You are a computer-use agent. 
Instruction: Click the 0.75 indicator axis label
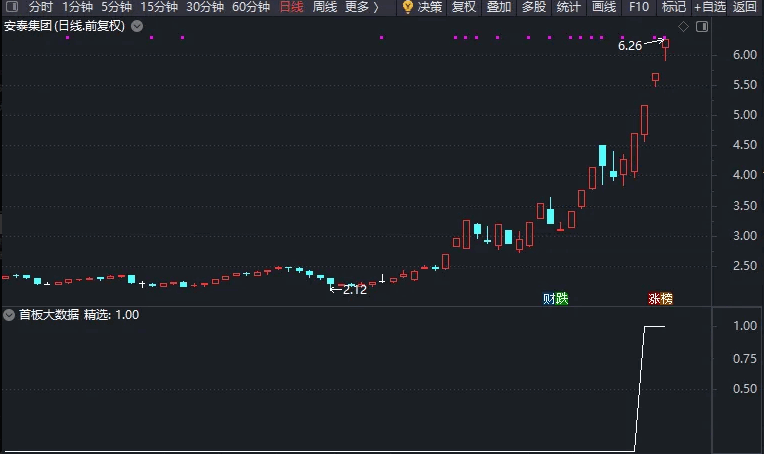[745, 359]
